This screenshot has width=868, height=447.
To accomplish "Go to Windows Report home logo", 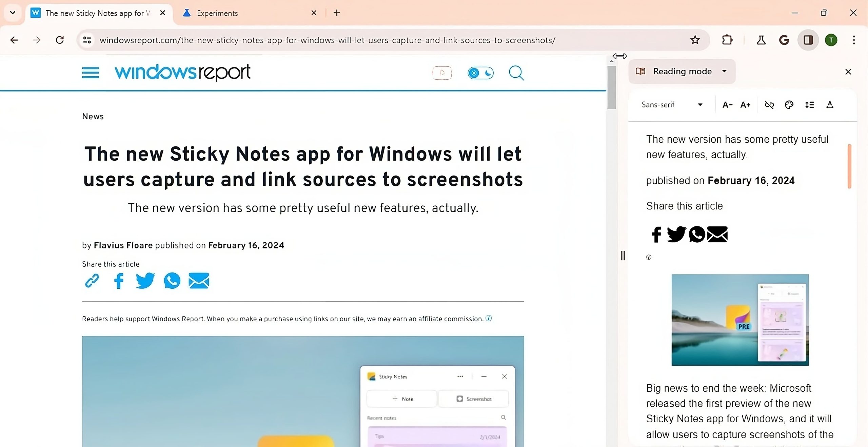I will [x=182, y=72].
